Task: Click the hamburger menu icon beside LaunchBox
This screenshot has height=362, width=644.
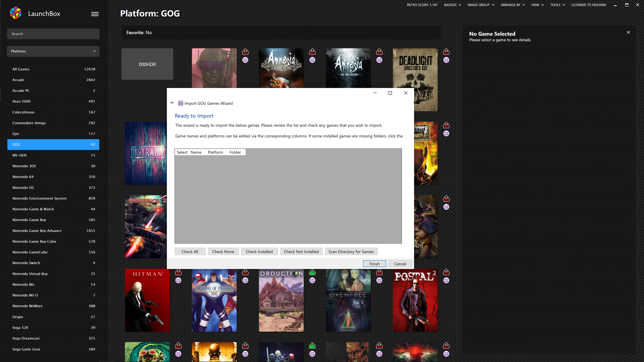Action: tap(95, 14)
